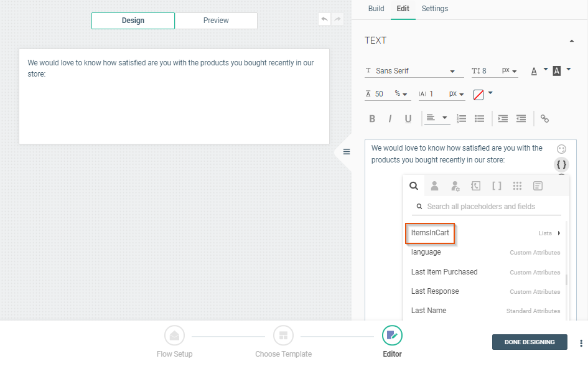Screen dimensions: 588x366
Task: Click the curly braces placeholder icon
Action: [x=561, y=165]
